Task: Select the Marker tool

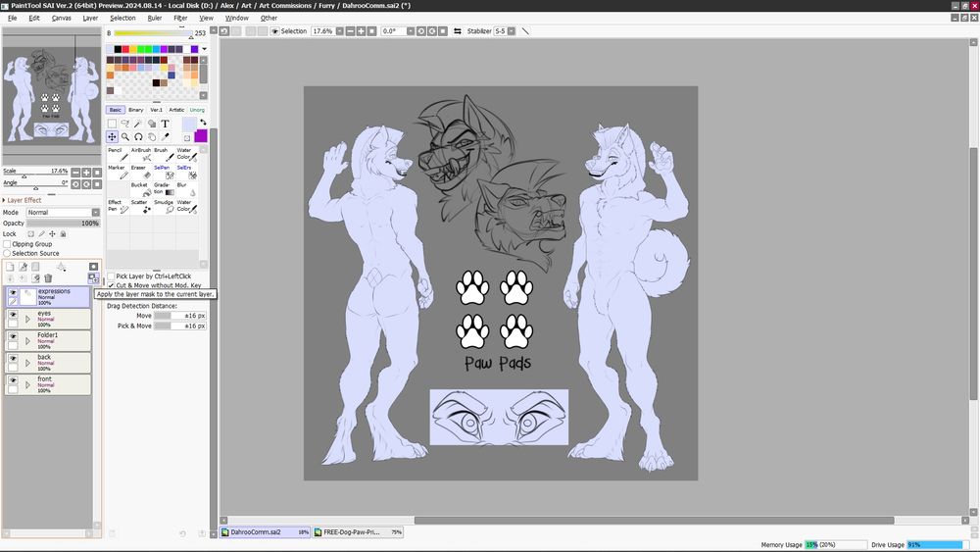Action: pyautogui.click(x=119, y=172)
